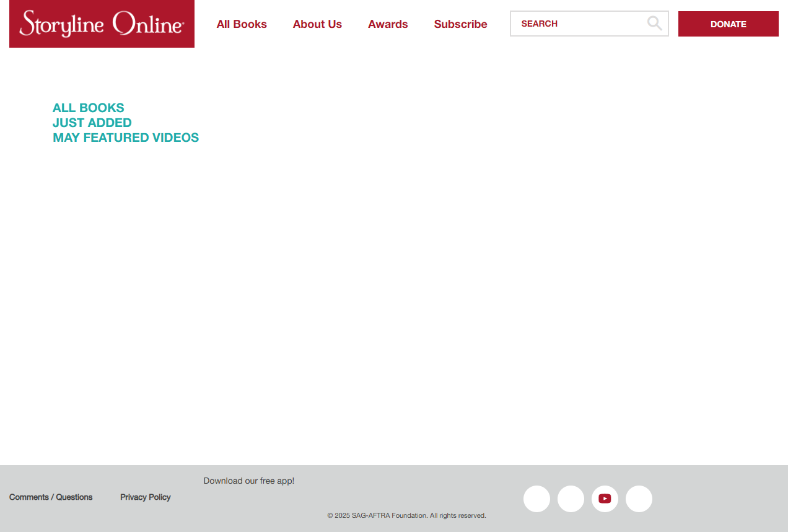
Task: Open MAY FEATURED VIDEOS
Action: (126, 137)
